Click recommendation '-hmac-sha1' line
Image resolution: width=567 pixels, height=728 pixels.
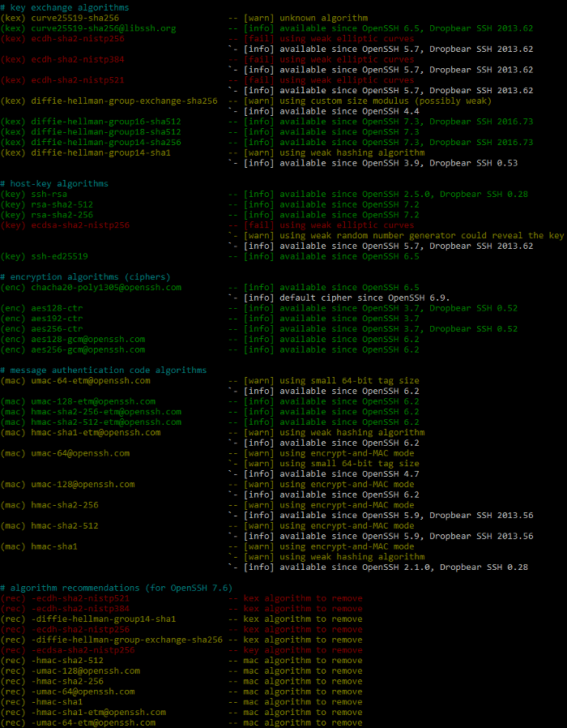pos(57,702)
